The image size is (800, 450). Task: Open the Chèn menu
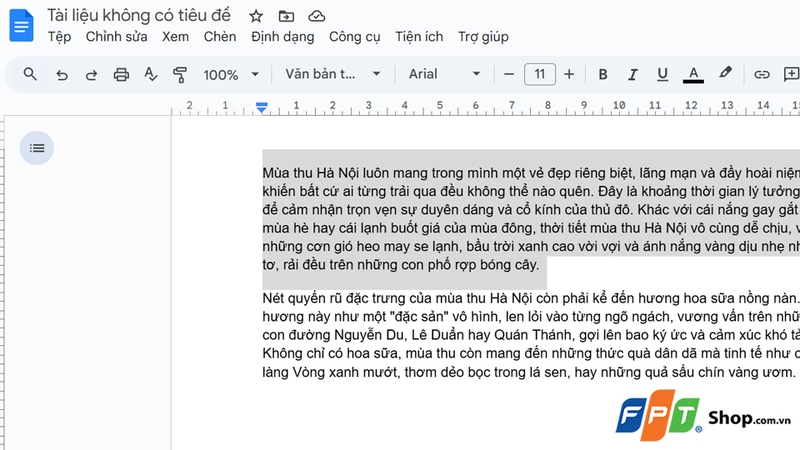coord(220,37)
